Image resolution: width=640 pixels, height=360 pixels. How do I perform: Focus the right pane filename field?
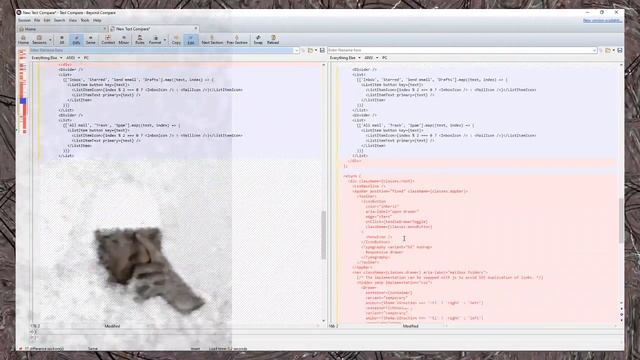460,50
